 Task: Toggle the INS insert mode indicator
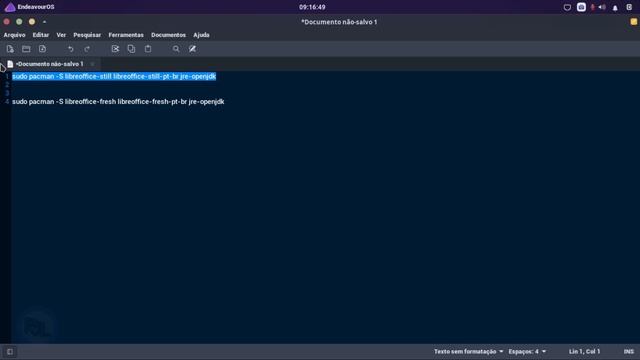629,351
